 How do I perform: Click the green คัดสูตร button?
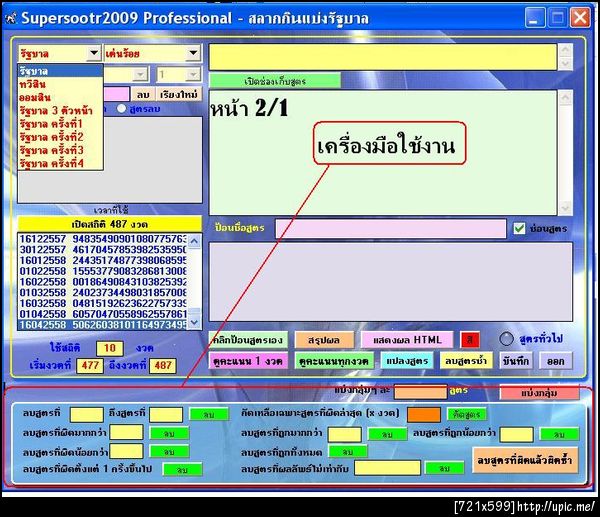(x=466, y=414)
